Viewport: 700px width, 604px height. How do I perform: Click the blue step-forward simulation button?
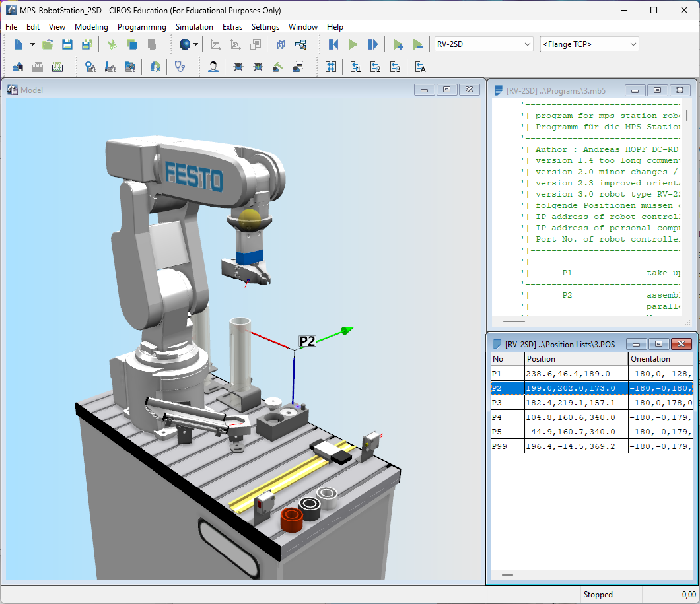click(x=372, y=44)
